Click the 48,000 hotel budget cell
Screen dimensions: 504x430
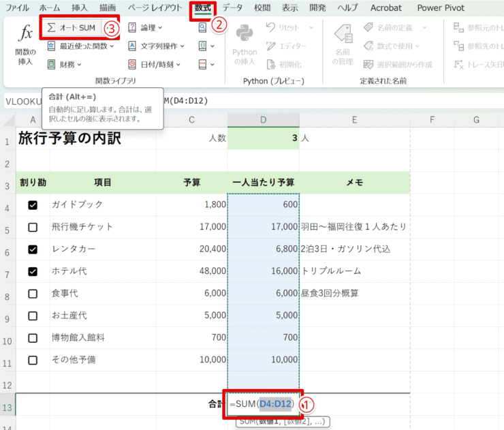point(191,271)
